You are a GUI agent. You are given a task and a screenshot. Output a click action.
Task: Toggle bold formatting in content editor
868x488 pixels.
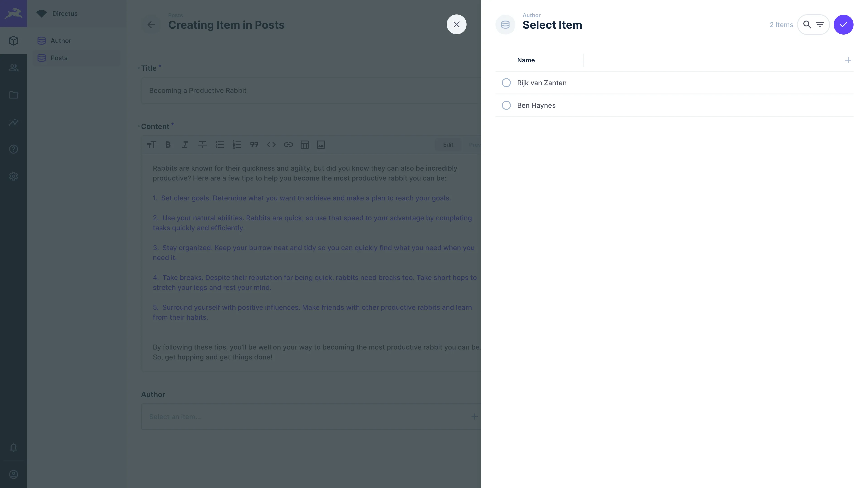coord(168,145)
